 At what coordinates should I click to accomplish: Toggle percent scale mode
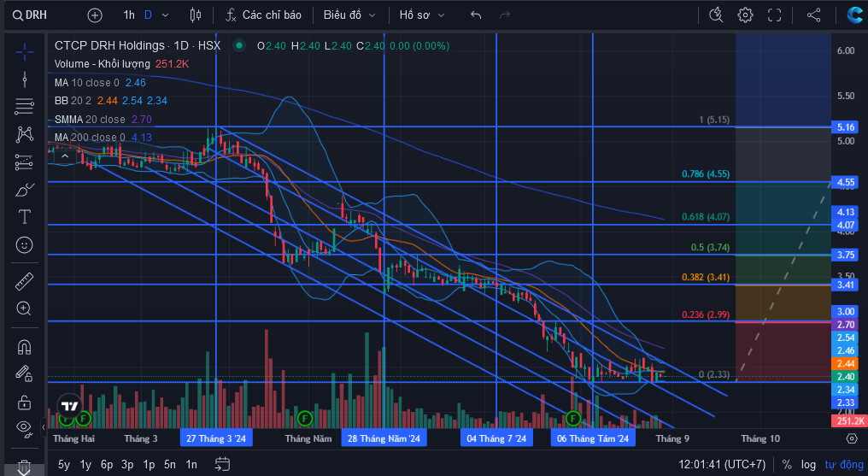tap(787, 464)
